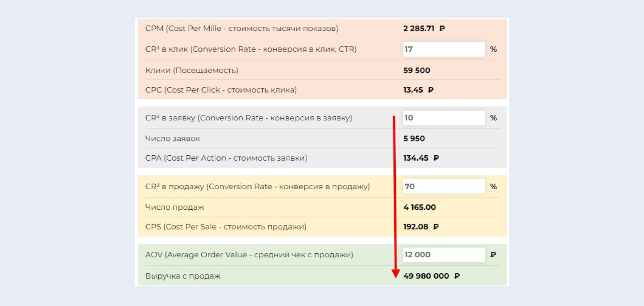Click the AOV average order value input
This screenshot has width=644, height=306.
444,255
